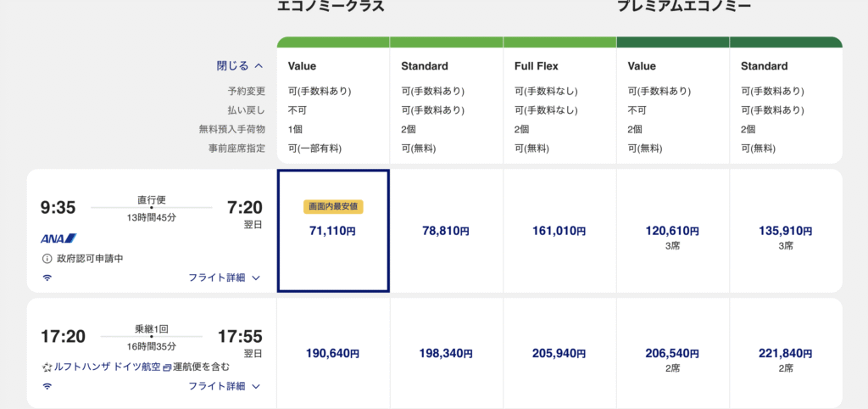Click the Economy Standard column header

pos(425,66)
